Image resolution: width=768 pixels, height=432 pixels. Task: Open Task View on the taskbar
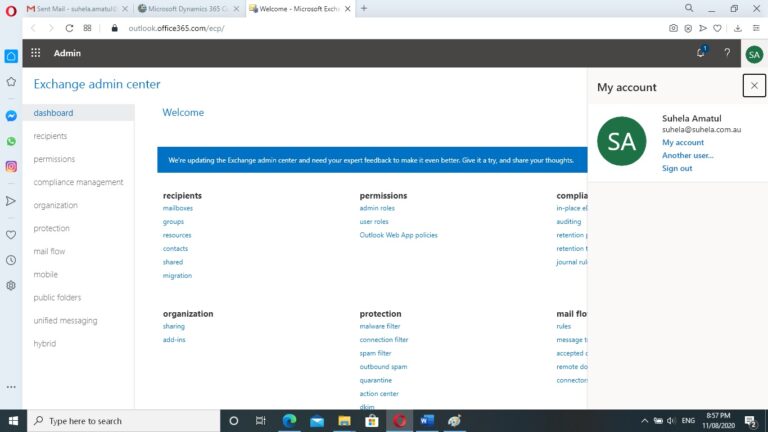point(261,421)
